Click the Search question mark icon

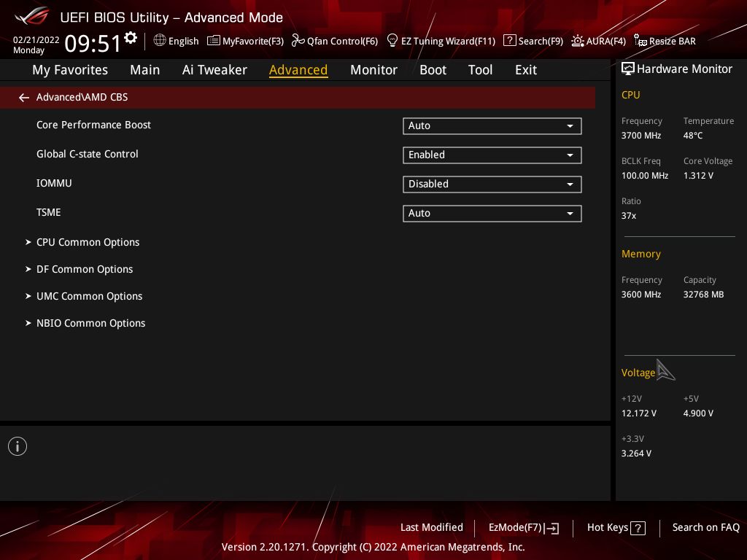pos(509,41)
